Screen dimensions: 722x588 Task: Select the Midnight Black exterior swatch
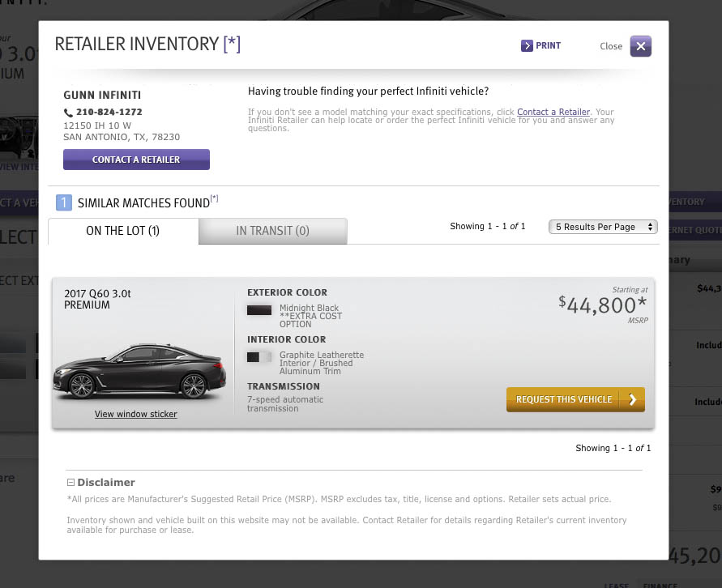tap(259, 310)
